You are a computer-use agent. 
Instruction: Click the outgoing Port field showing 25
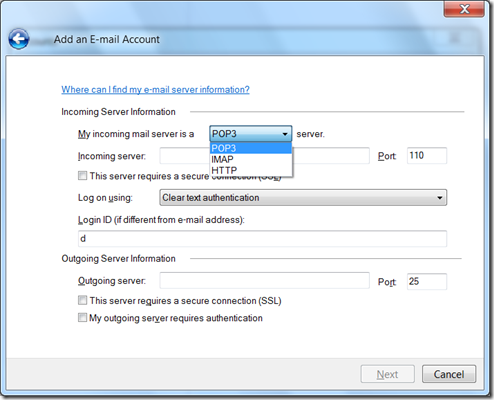427,281
